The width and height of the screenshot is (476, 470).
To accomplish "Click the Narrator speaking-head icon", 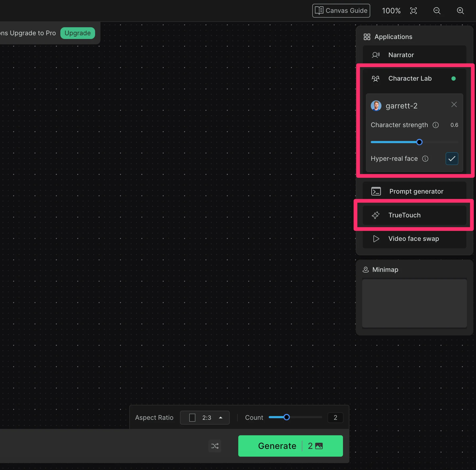I will pos(376,55).
